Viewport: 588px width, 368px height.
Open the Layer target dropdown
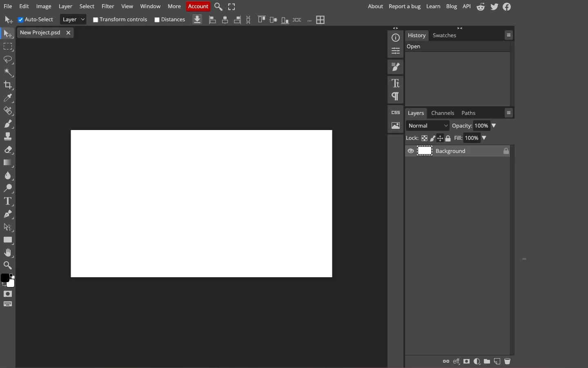pyautogui.click(x=73, y=20)
